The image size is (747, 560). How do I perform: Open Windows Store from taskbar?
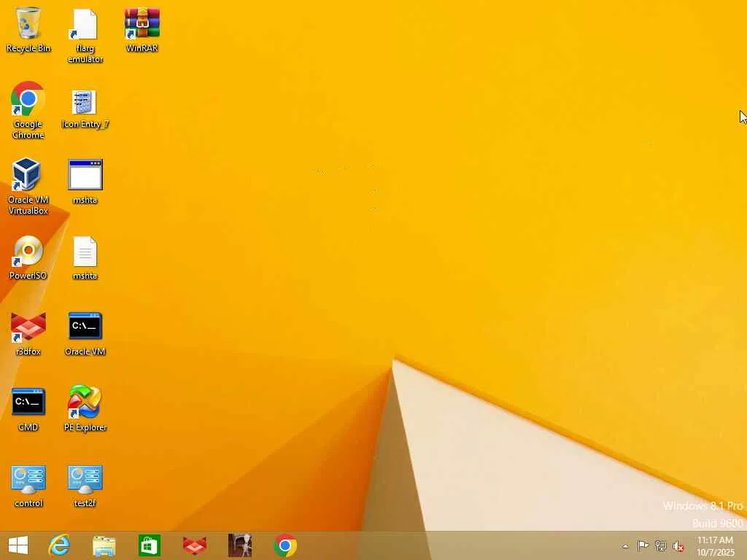click(149, 545)
